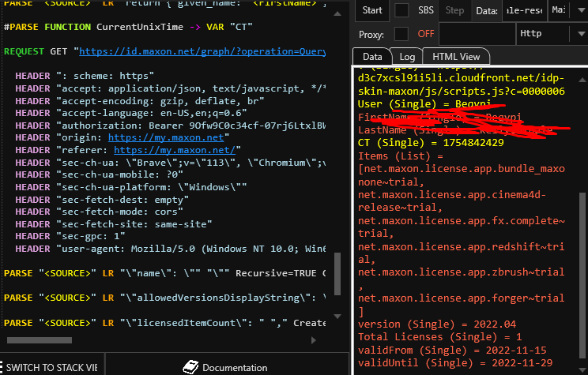Viewport: 588px width, 375px height.
Task: Click the Start button
Action: pos(372,10)
